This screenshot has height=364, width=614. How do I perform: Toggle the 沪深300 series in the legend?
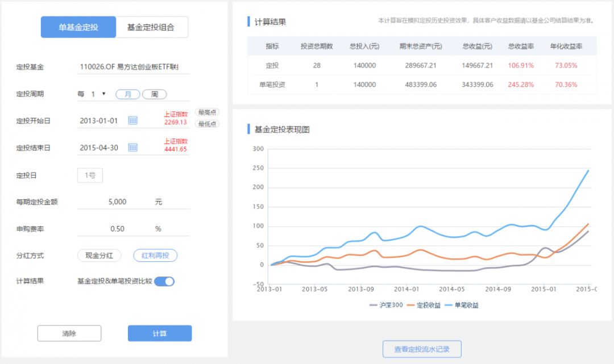[386, 305]
